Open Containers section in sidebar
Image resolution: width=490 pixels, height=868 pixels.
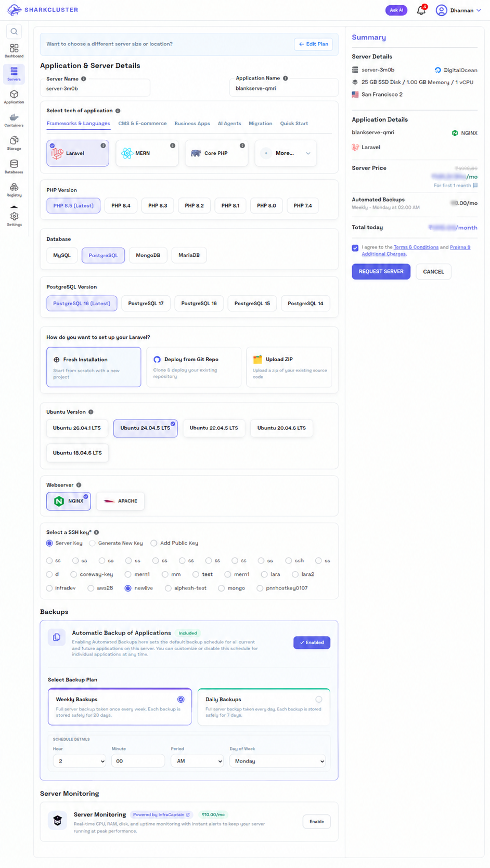pos(14,120)
